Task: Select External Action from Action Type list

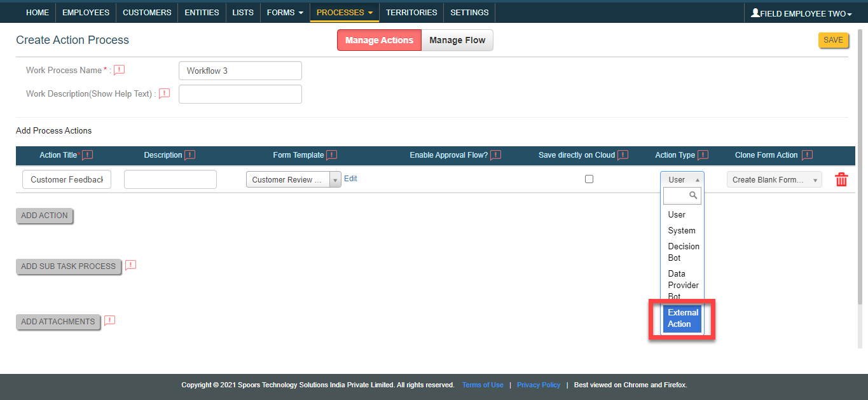Action: (x=682, y=318)
